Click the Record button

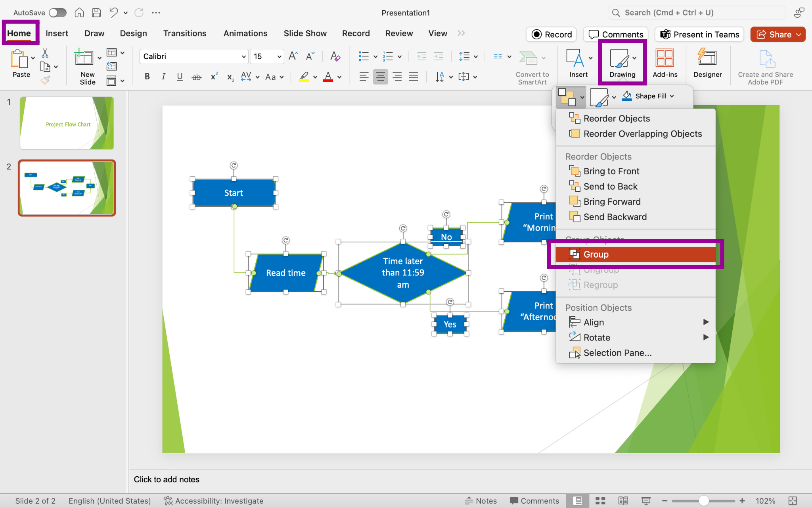(551, 35)
